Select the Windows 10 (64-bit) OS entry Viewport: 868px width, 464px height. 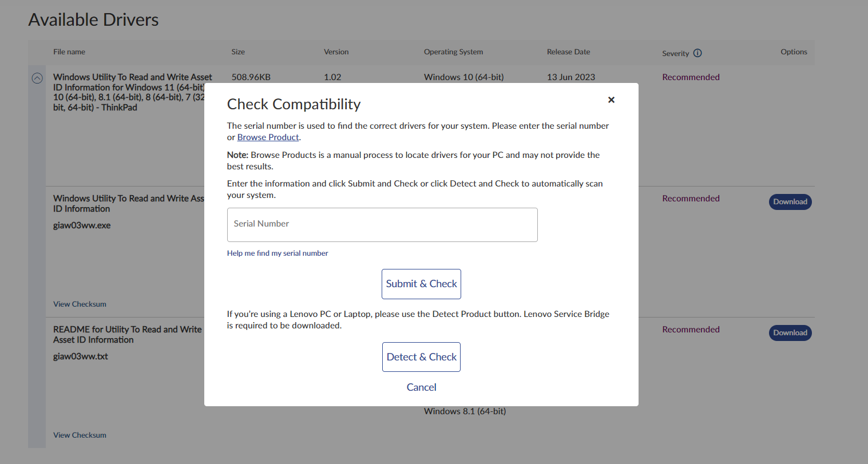[x=463, y=77]
